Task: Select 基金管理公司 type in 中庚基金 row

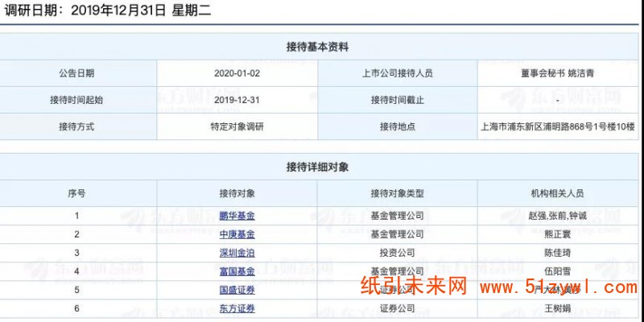Action: (x=398, y=234)
